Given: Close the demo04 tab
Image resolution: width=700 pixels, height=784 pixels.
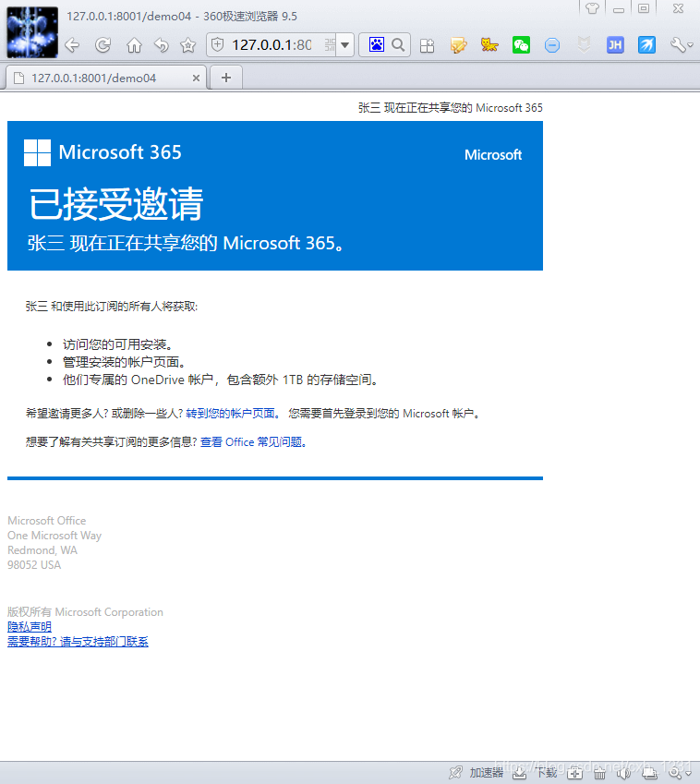Looking at the screenshot, I should [x=196, y=78].
